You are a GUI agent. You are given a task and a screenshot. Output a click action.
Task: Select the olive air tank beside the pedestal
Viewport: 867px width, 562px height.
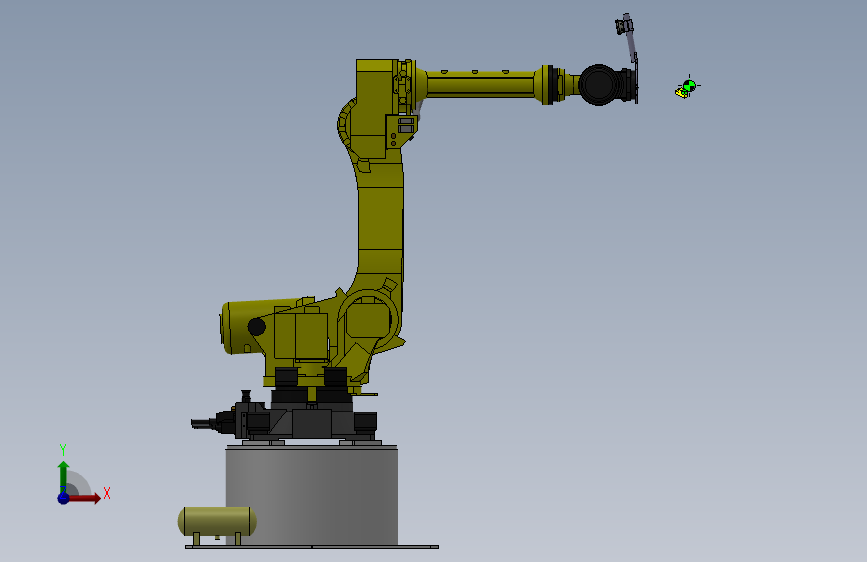click(217, 521)
